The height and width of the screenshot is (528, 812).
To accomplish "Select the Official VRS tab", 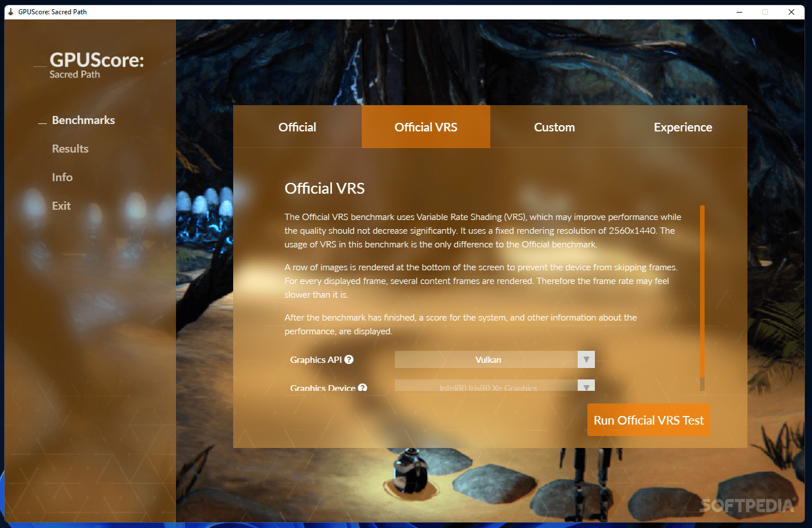I will pyautogui.click(x=426, y=127).
